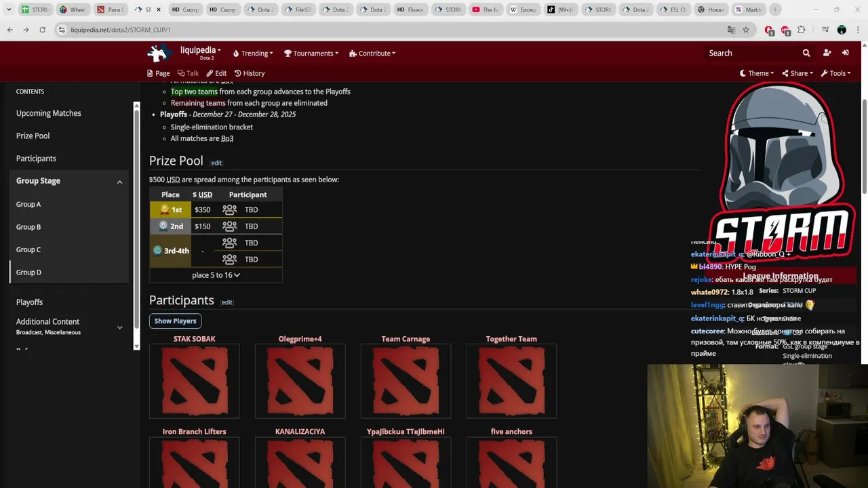Screen dimensions: 868x488
Task: Open the Share dropdown
Action: (797, 73)
